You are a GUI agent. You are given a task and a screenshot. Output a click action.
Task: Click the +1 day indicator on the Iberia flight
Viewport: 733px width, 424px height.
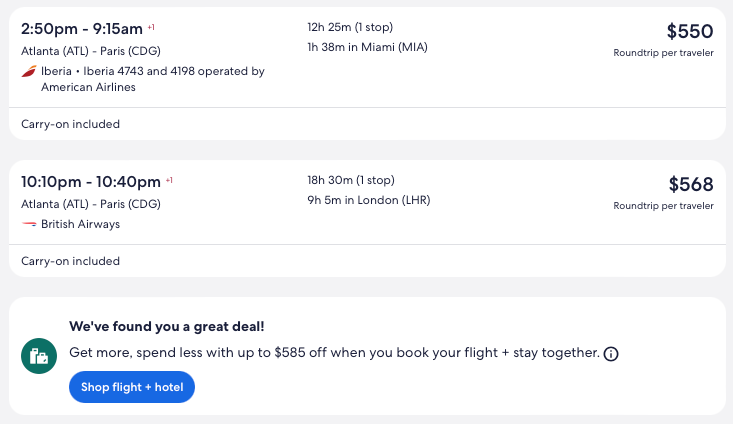click(x=151, y=28)
